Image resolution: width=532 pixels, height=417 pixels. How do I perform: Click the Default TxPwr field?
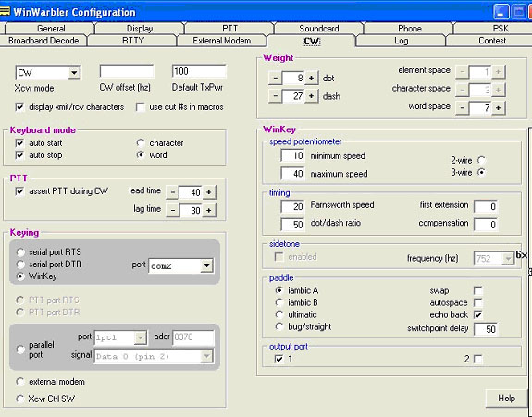(199, 71)
